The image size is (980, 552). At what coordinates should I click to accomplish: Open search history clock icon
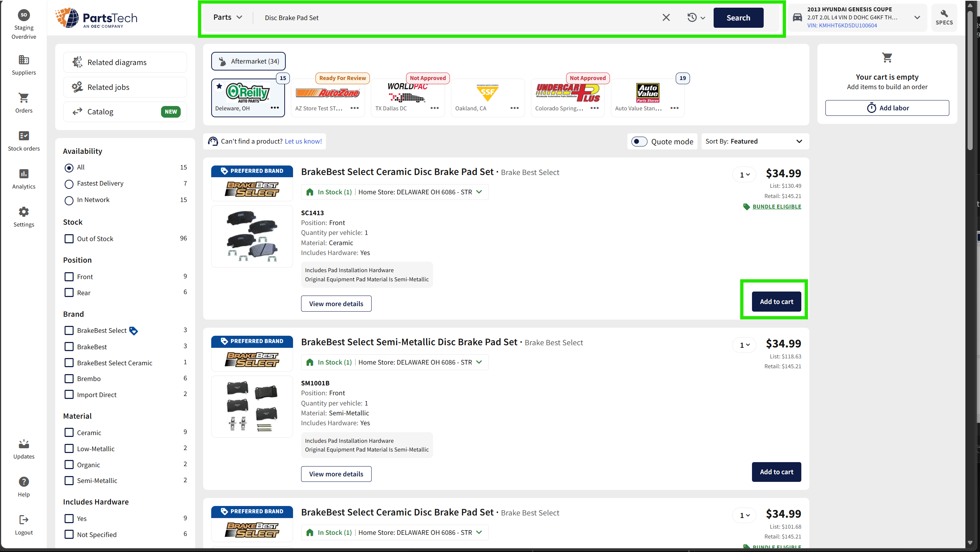pos(692,18)
